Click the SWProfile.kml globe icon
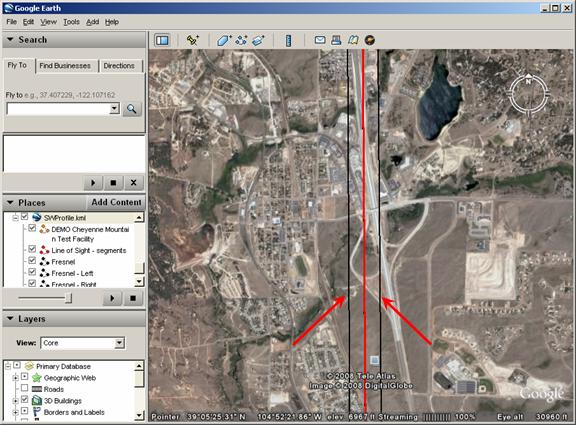Screen dimensions: 576x425 (36, 217)
